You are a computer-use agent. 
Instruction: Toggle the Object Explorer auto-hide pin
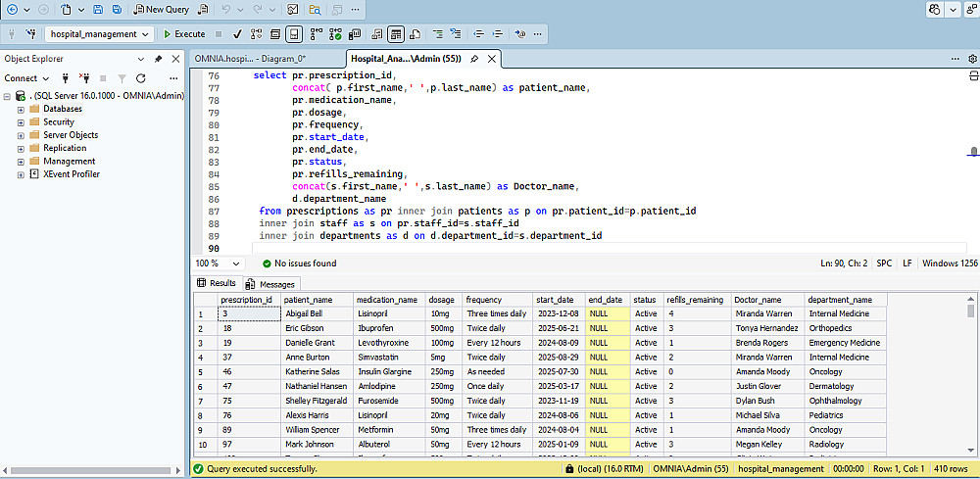coord(159,59)
